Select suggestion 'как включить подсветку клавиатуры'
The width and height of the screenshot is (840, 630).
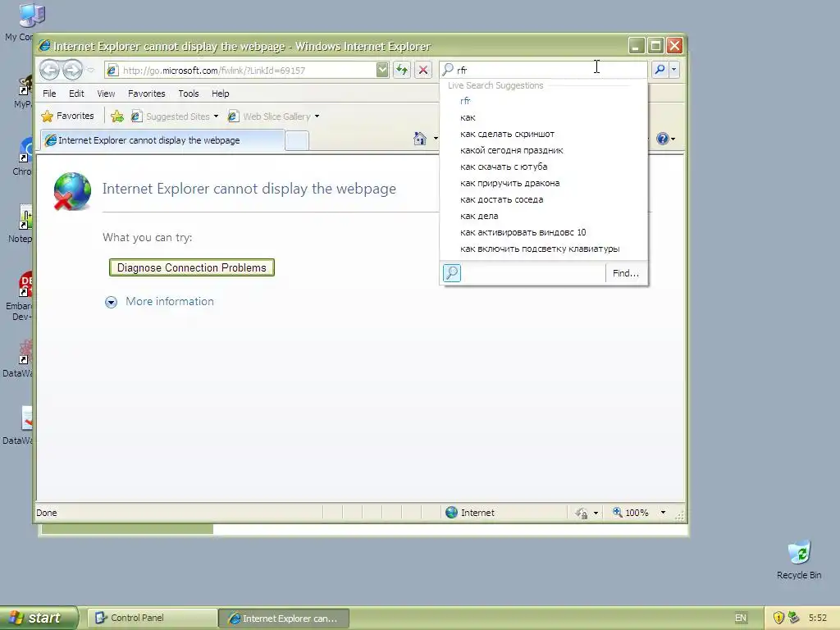[543, 249]
